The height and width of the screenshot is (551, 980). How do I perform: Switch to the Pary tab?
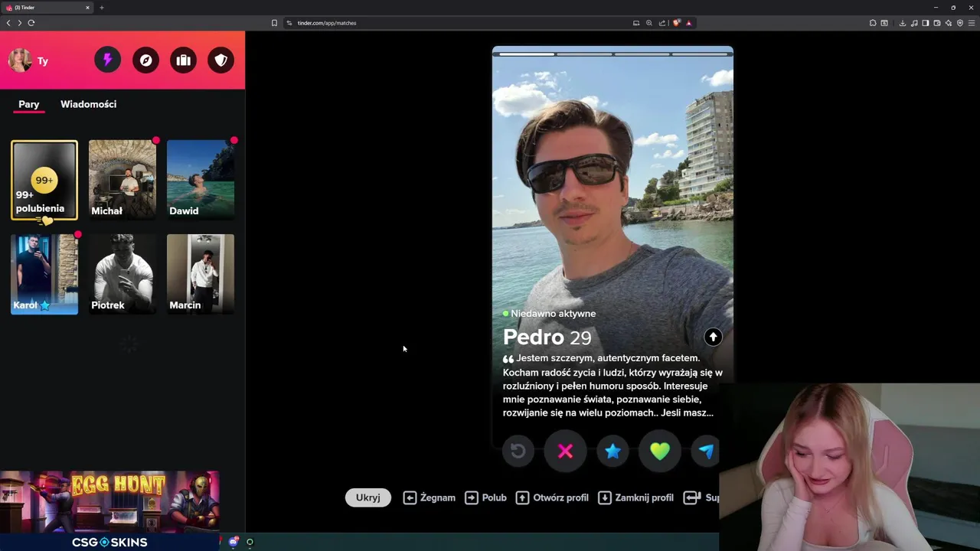[x=29, y=104]
